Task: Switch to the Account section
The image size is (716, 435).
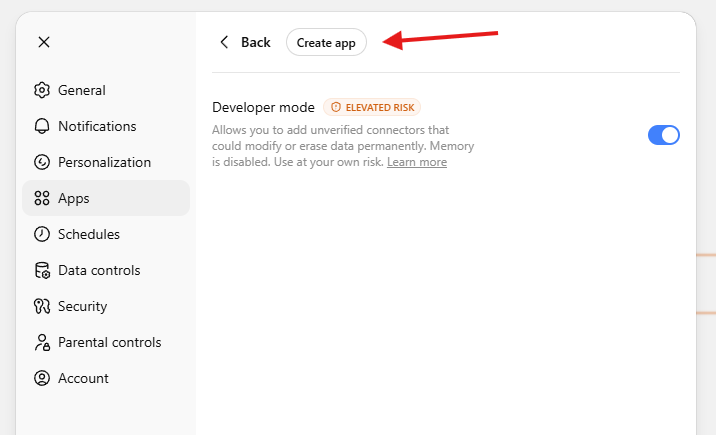Action: pyautogui.click(x=106, y=378)
